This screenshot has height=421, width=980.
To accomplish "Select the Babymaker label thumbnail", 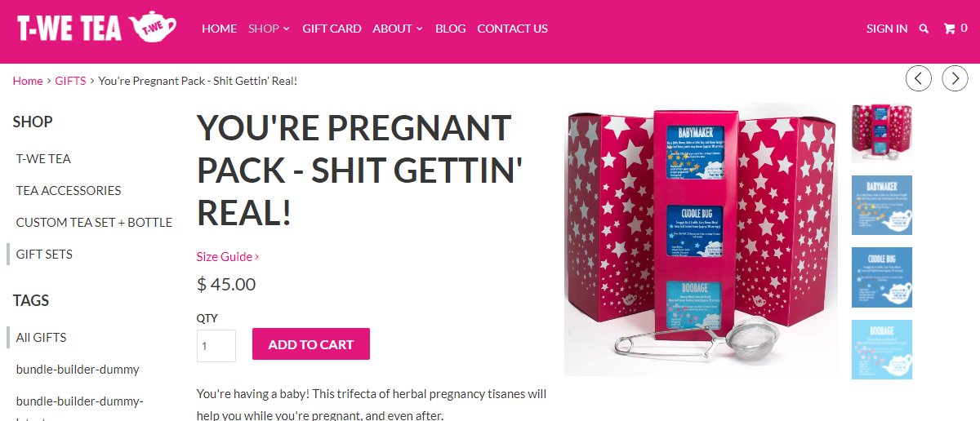I will [882, 205].
